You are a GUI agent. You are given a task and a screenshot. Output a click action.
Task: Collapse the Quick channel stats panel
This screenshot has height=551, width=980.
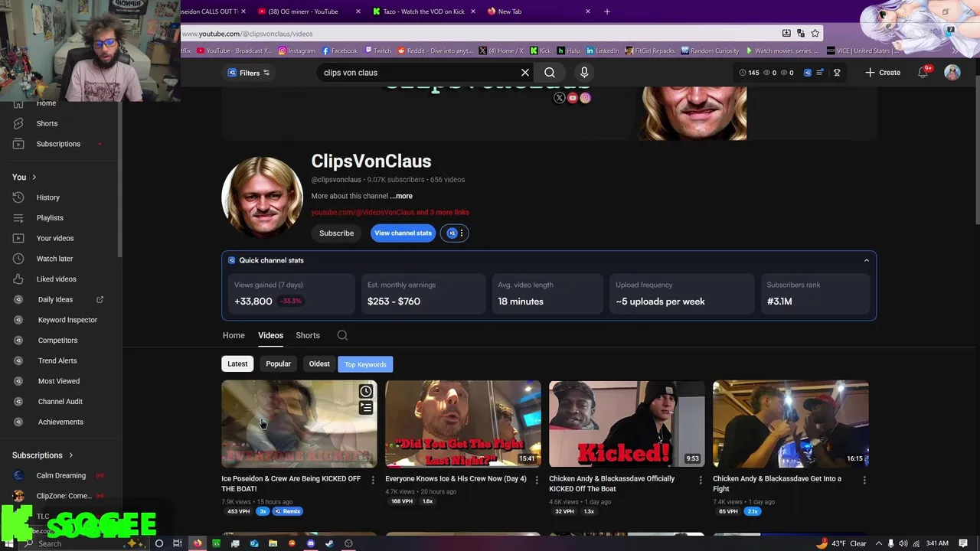point(867,260)
